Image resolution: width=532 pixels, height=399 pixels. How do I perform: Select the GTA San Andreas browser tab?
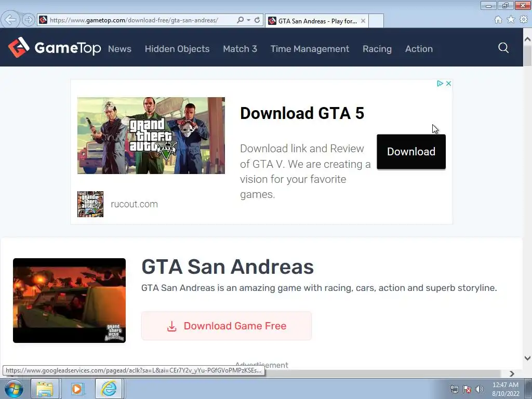coord(317,21)
